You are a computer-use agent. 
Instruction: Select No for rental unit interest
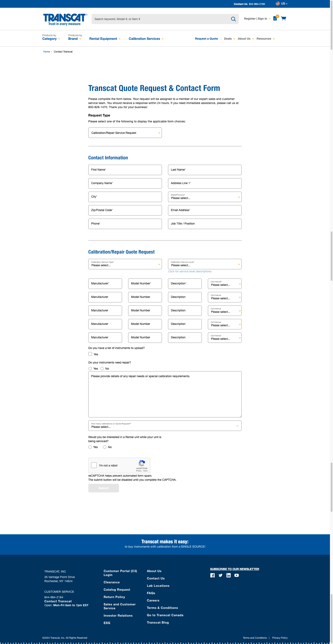click(105, 447)
